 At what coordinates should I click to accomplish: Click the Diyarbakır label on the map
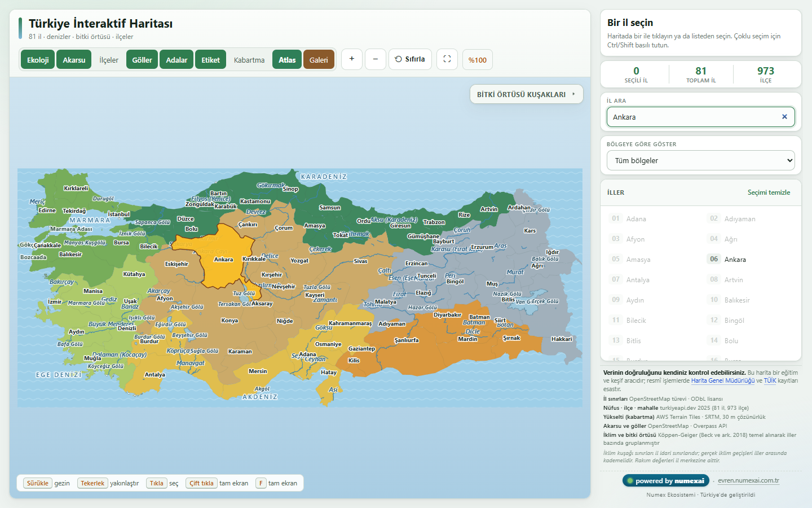(447, 315)
